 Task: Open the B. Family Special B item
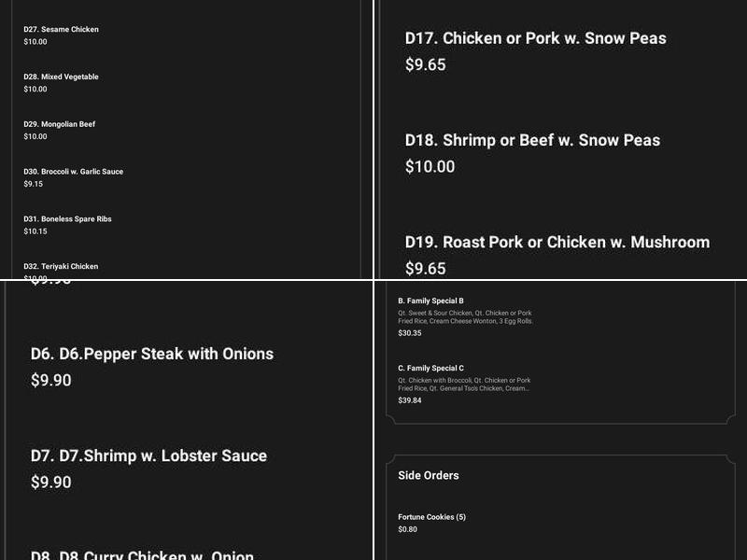431,301
